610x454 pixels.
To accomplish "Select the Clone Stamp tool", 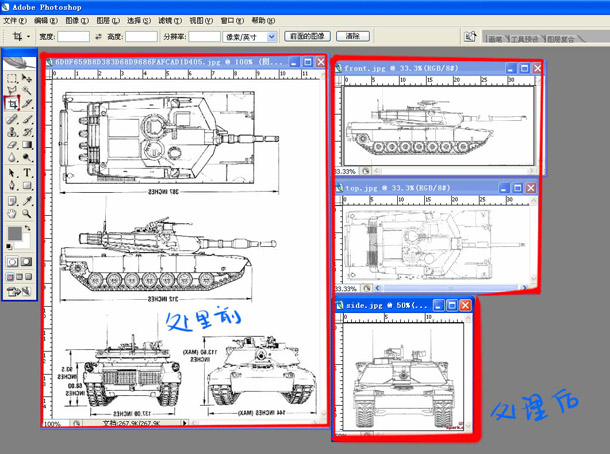I will pos(12,132).
